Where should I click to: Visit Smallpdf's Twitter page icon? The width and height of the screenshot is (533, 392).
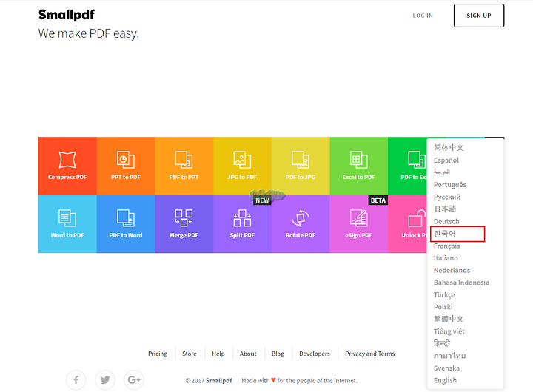105,379
